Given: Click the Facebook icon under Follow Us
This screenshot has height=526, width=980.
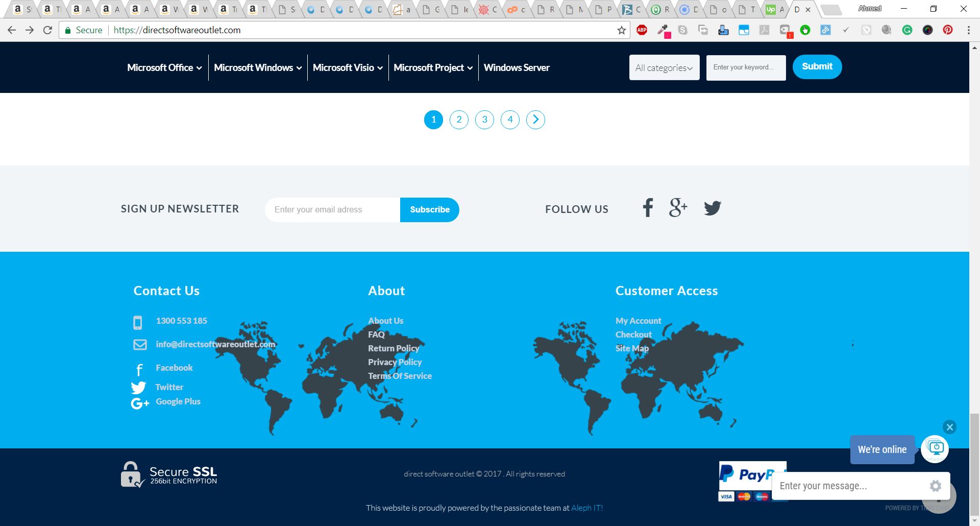Looking at the screenshot, I should click(x=648, y=208).
